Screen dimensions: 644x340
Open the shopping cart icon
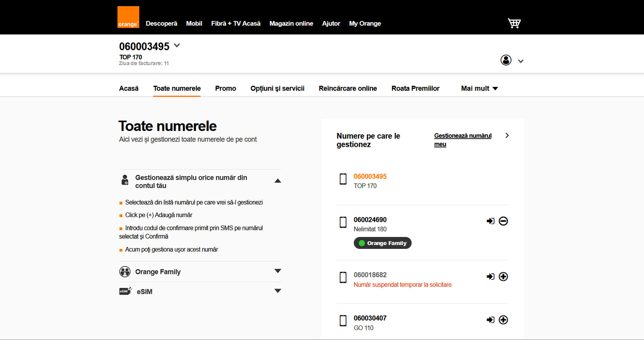point(514,23)
